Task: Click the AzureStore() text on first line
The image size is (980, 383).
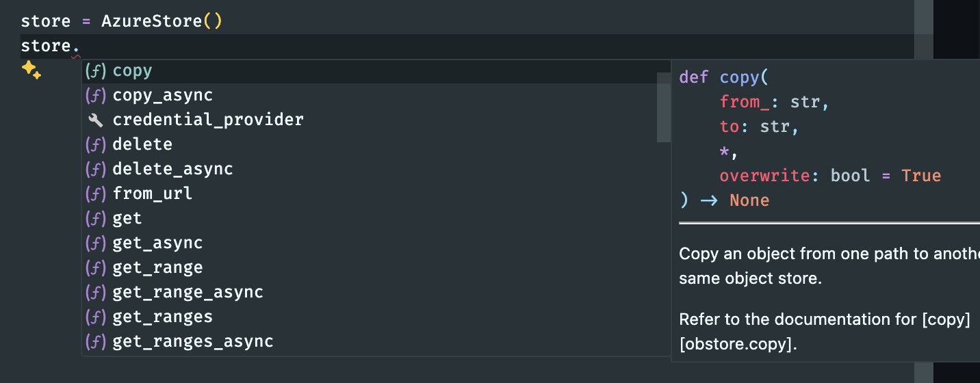Action: (162, 21)
